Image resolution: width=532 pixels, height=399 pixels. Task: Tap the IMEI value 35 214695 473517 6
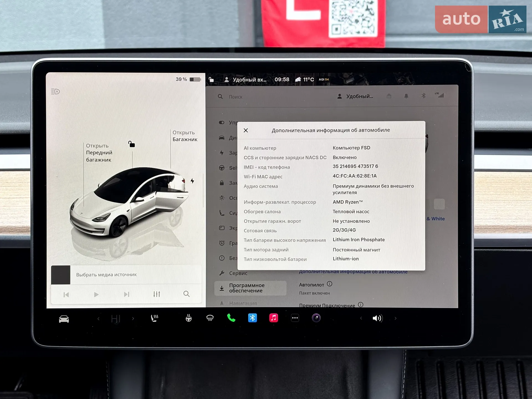point(355,166)
